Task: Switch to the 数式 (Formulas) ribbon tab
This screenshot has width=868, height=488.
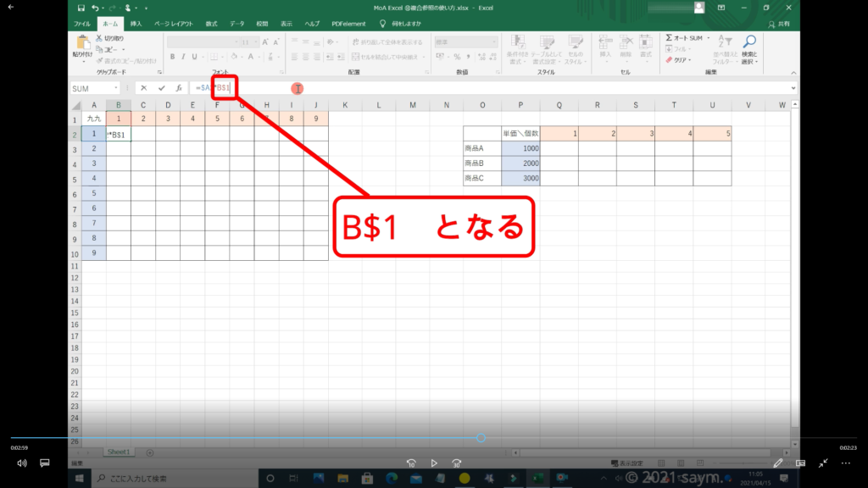Action: (211, 24)
